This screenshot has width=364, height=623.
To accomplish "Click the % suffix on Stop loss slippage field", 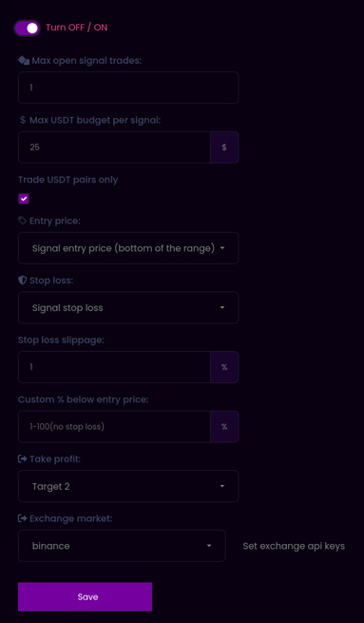I will tap(224, 367).
